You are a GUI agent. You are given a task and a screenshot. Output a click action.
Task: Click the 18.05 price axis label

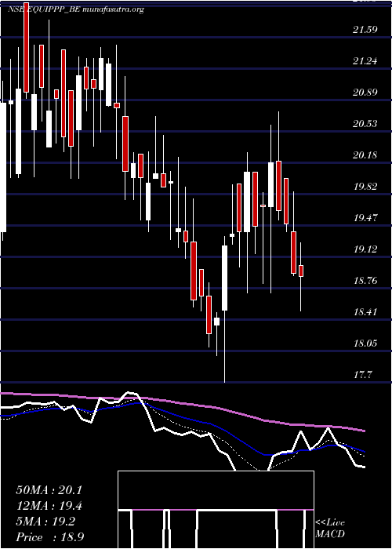365,343
